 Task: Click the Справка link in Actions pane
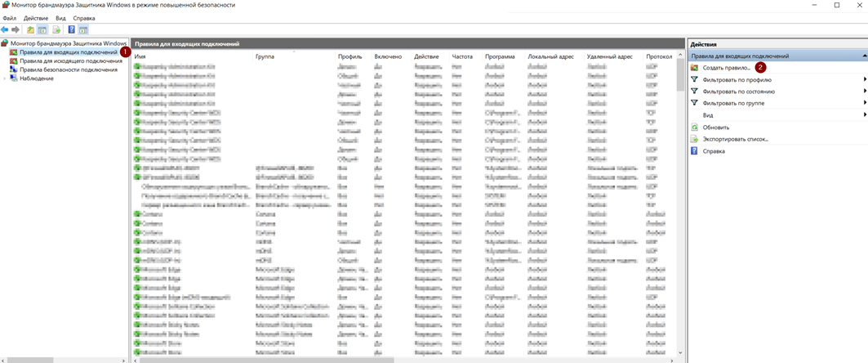[714, 151]
